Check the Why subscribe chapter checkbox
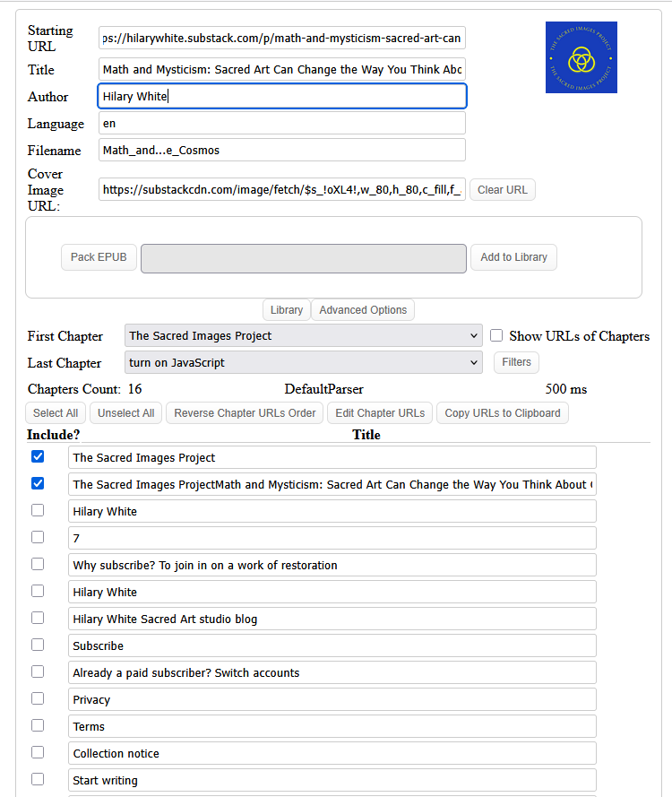This screenshot has height=797, width=672. (38, 564)
